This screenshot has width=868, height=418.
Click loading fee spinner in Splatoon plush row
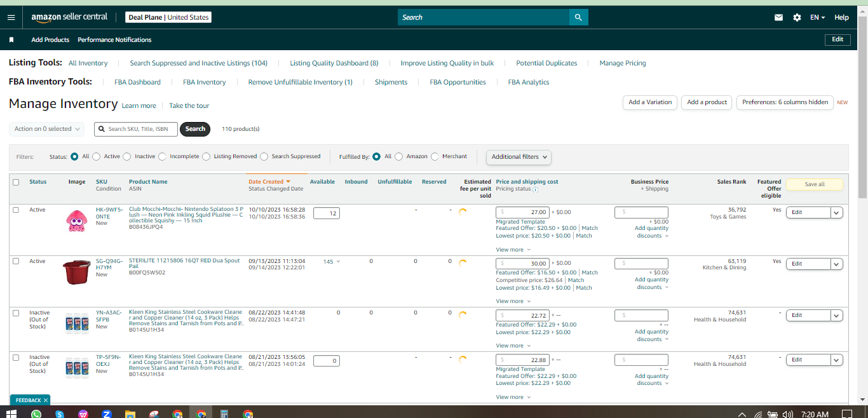point(463,212)
